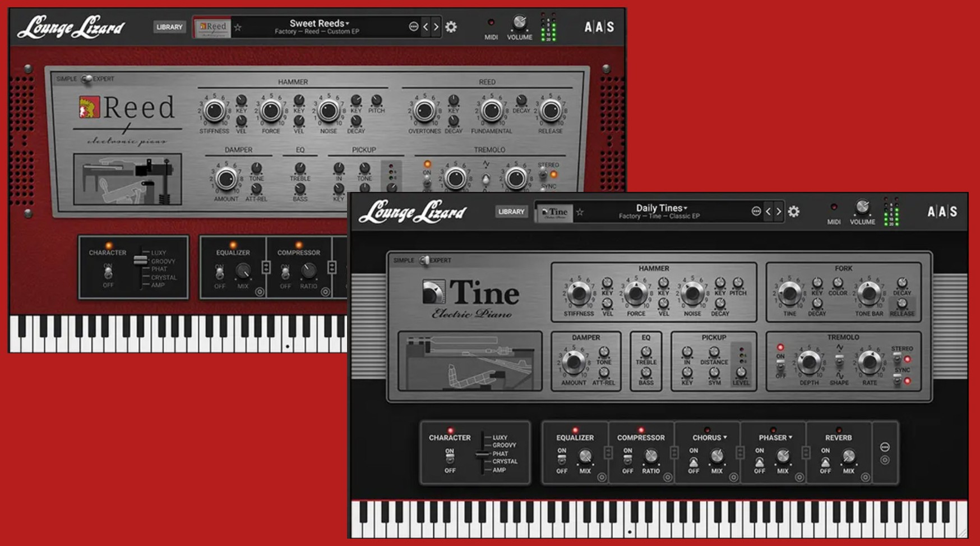Toggle Tremolo Stereo switch in Tine window
This screenshot has width=980, height=546.
point(898,359)
